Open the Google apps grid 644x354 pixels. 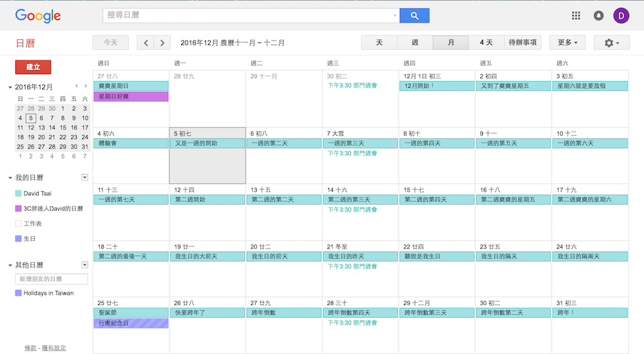point(576,16)
